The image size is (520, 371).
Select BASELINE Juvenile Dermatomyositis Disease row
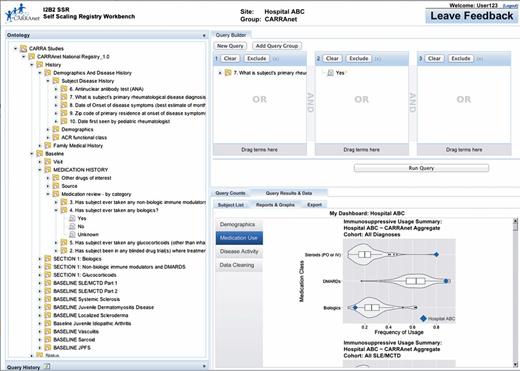[x=104, y=307]
